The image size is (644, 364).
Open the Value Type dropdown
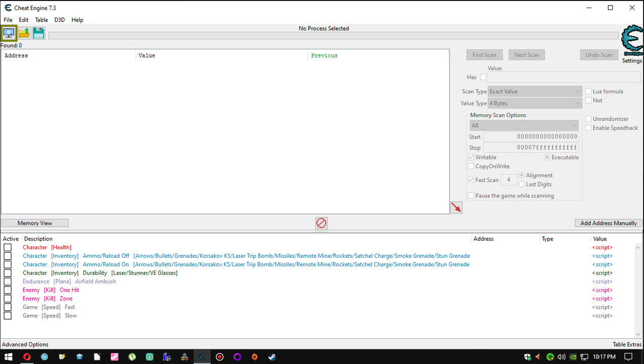coord(535,103)
